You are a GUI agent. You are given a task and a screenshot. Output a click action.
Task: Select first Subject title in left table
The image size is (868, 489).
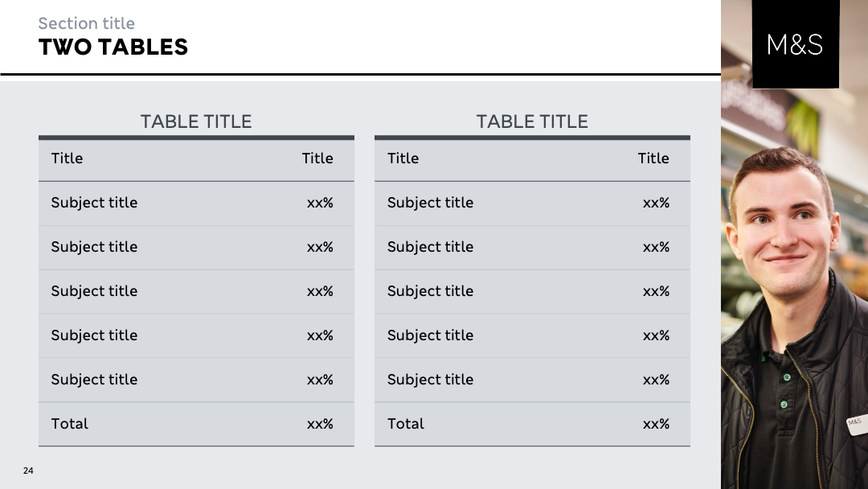[94, 203]
